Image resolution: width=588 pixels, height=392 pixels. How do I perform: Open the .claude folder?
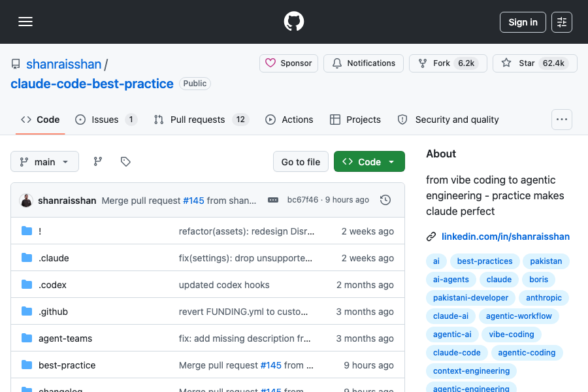54,258
